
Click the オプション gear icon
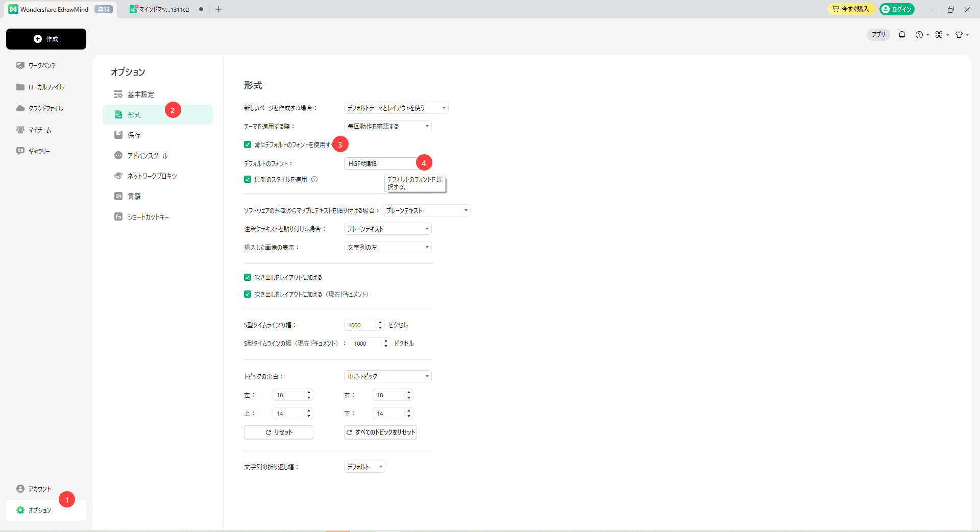[20, 510]
